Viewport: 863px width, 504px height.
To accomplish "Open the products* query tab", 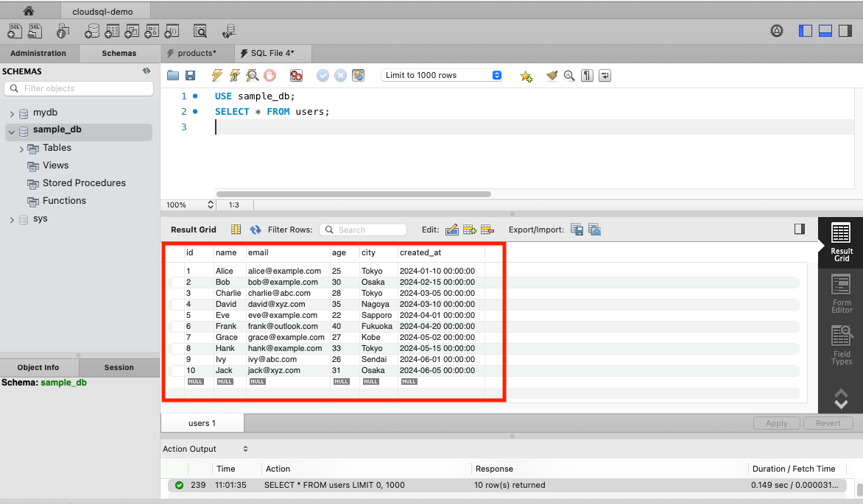I will (x=197, y=54).
